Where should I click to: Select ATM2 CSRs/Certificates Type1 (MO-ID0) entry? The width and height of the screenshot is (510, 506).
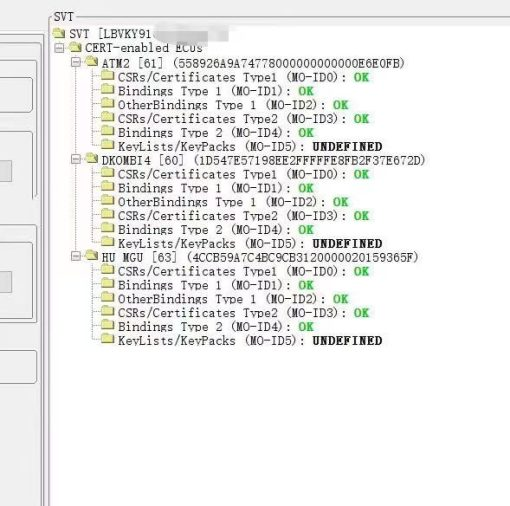click(x=243, y=77)
